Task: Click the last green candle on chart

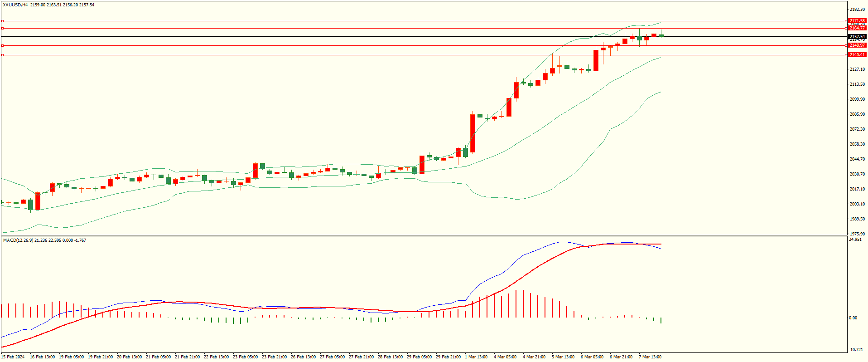Action: pyautogui.click(x=661, y=35)
